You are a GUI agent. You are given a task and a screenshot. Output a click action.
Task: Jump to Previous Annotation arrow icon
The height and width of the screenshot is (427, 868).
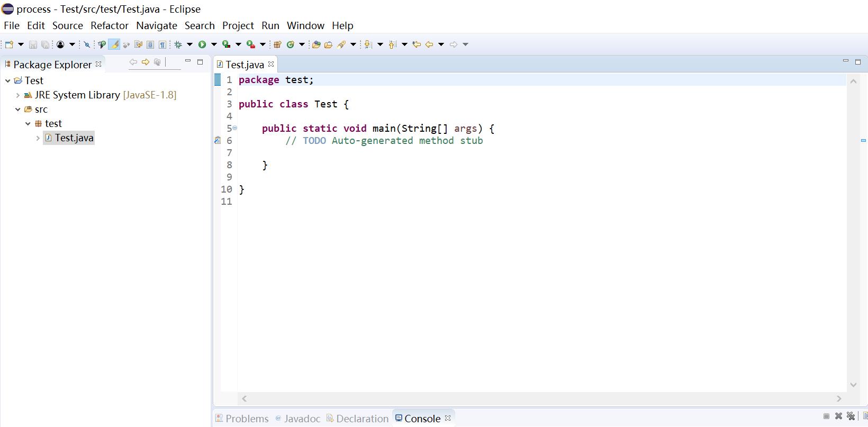click(x=392, y=44)
